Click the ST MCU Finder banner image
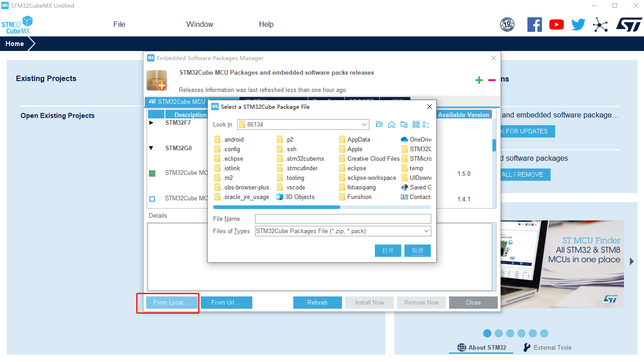The image size is (644, 362). [x=562, y=264]
